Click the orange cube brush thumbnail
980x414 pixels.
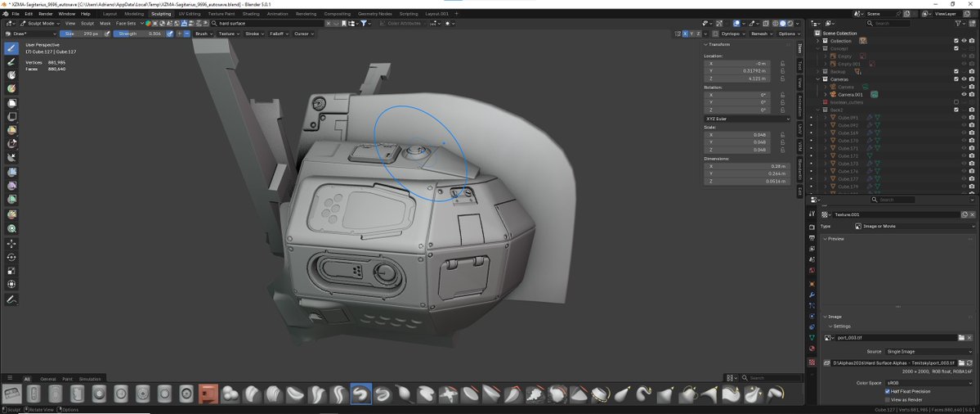[x=208, y=394]
